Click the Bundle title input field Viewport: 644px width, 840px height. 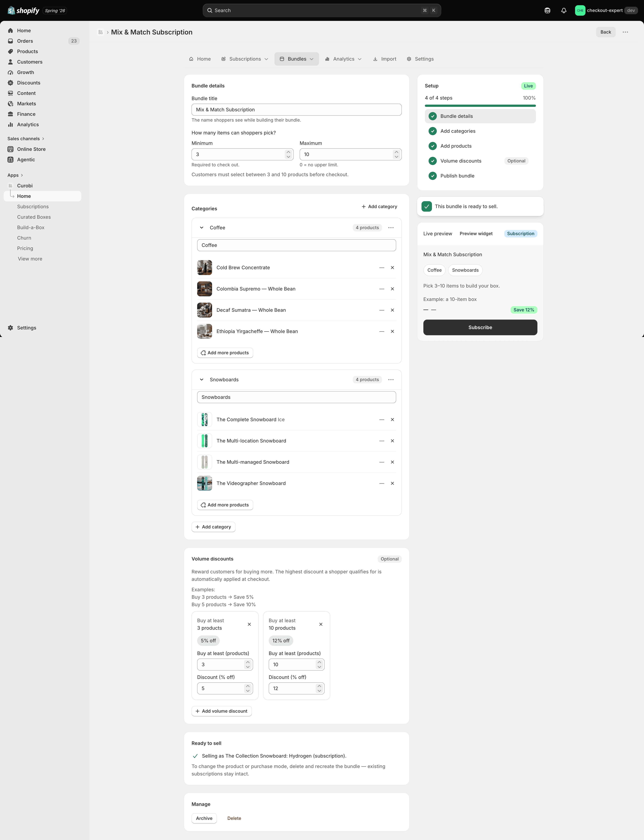tap(296, 110)
